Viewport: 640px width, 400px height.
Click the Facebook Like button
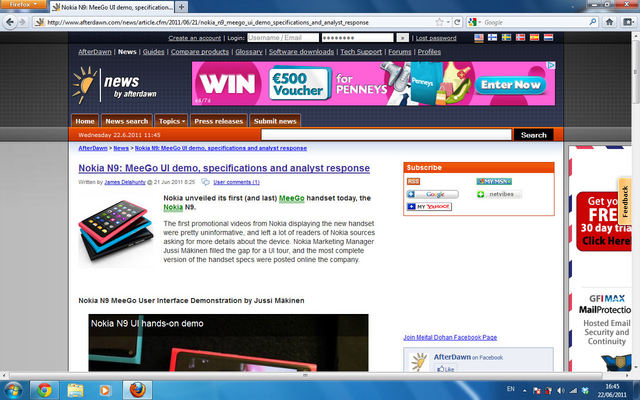[x=445, y=369]
